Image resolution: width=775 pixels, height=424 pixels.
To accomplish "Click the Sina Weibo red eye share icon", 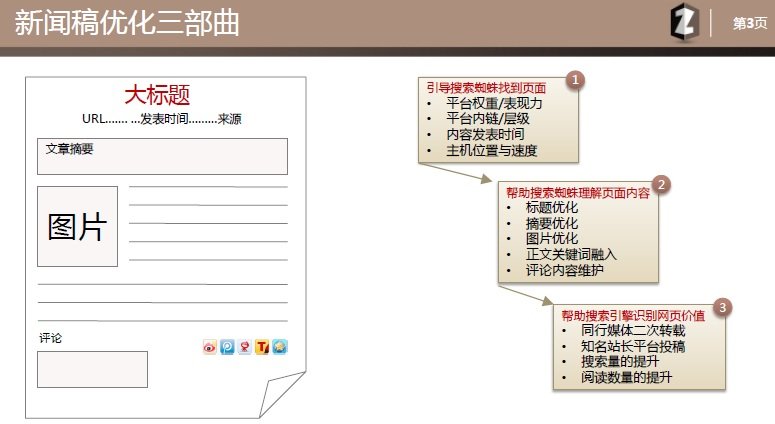I will tap(210, 347).
